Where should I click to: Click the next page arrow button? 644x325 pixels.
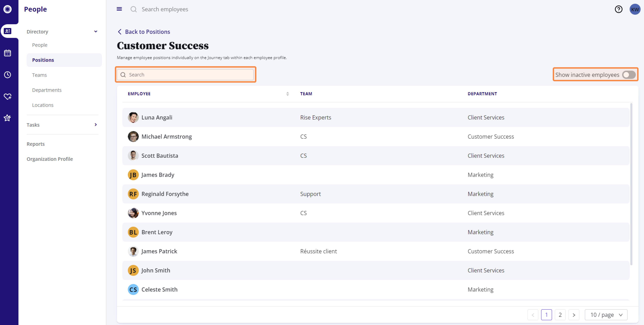[574, 315]
